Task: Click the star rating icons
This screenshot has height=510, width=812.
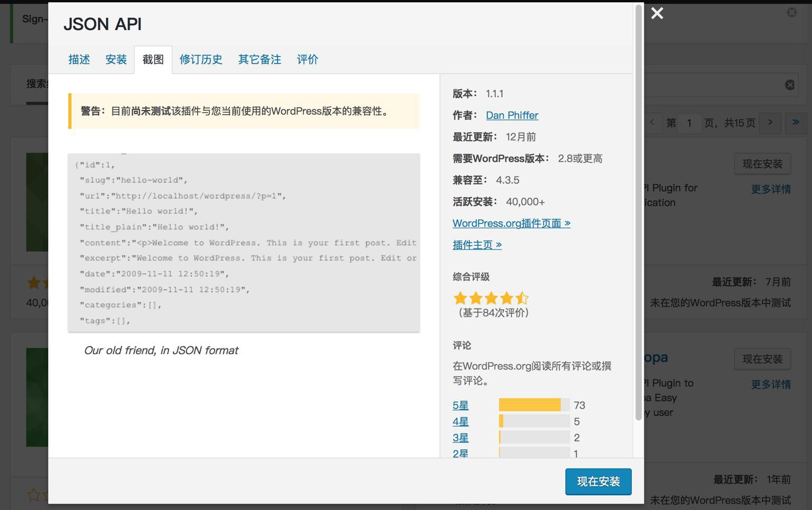Action: click(491, 298)
